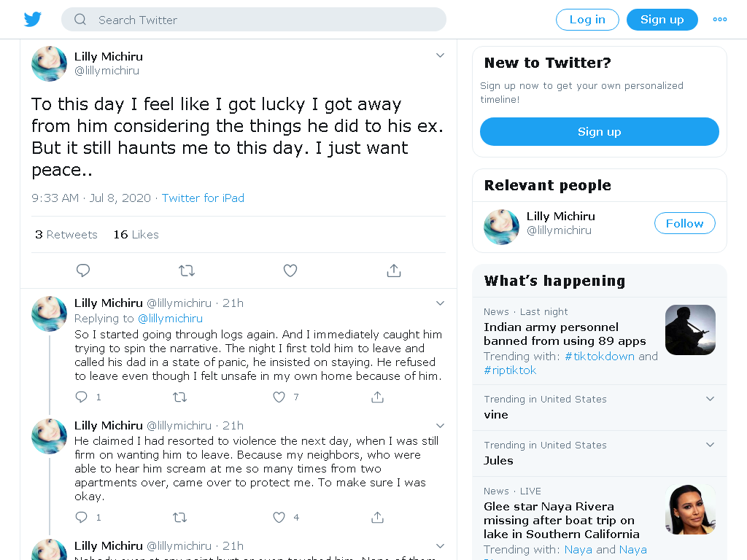
Task: Open chevron menu on first reply tweet
Action: 440,303
